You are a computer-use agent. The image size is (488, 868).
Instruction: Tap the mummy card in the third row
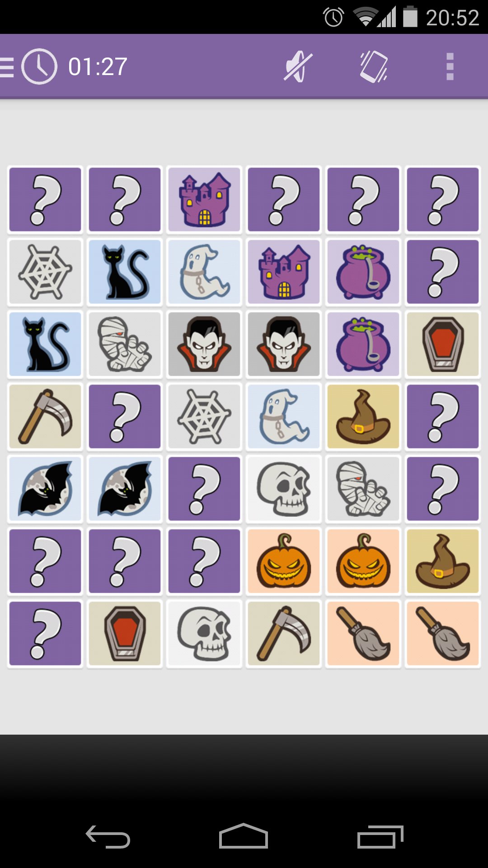pyautogui.click(x=125, y=344)
